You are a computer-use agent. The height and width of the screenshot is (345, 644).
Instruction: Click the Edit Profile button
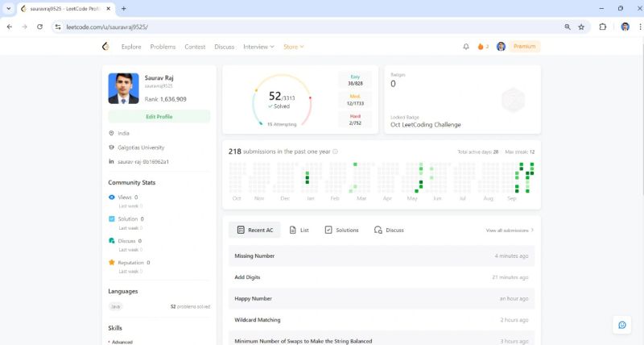tap(159, 116)
